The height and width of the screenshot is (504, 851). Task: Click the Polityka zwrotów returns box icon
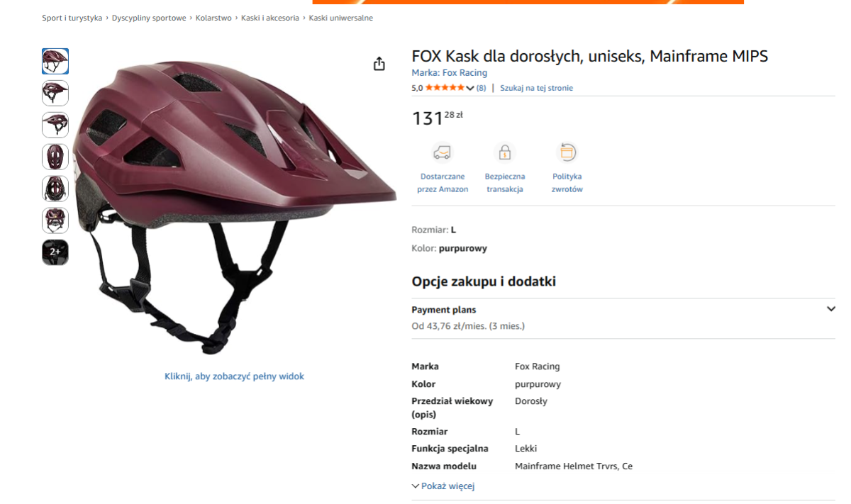click(567, 152)
